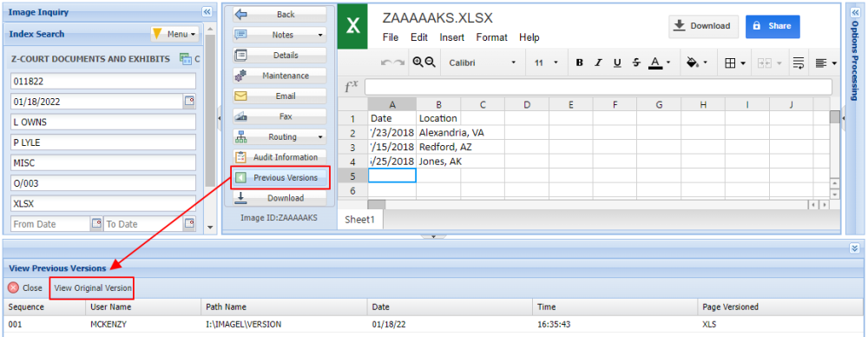Click the Email envelope icon

point(240,96)
